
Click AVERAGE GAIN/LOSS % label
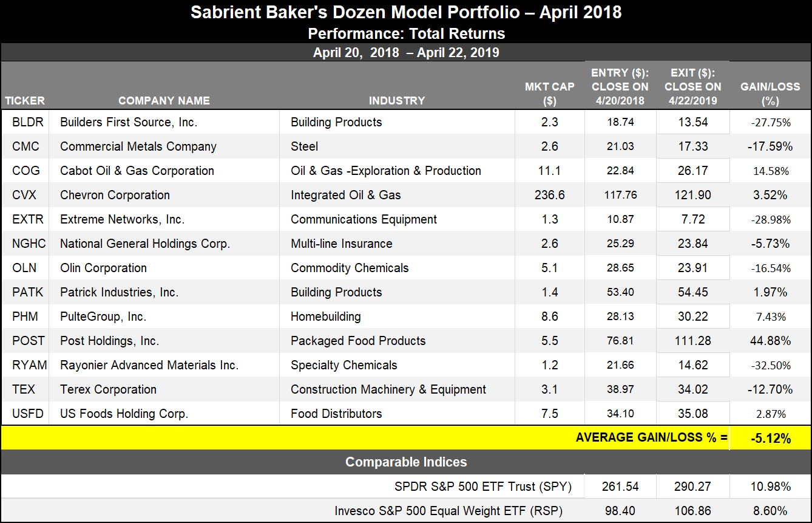point(652,437)
